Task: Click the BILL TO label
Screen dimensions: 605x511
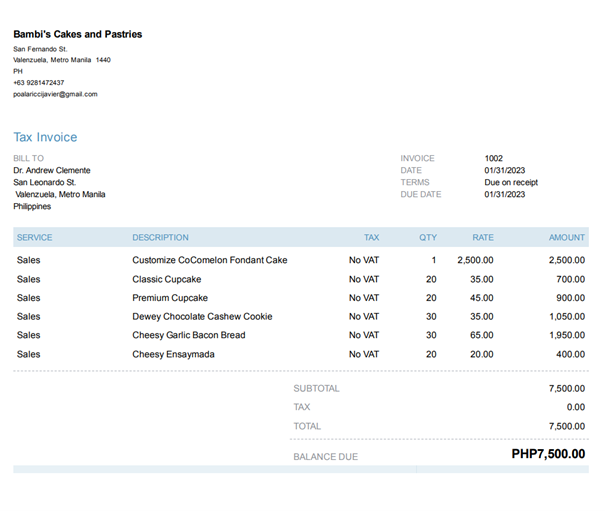Action: (29, 158)
